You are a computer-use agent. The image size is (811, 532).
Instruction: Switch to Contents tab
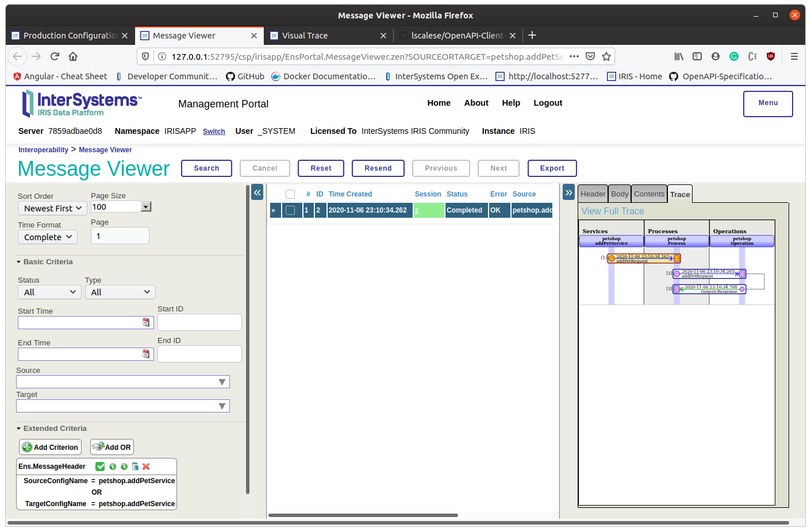pos(649,194)
